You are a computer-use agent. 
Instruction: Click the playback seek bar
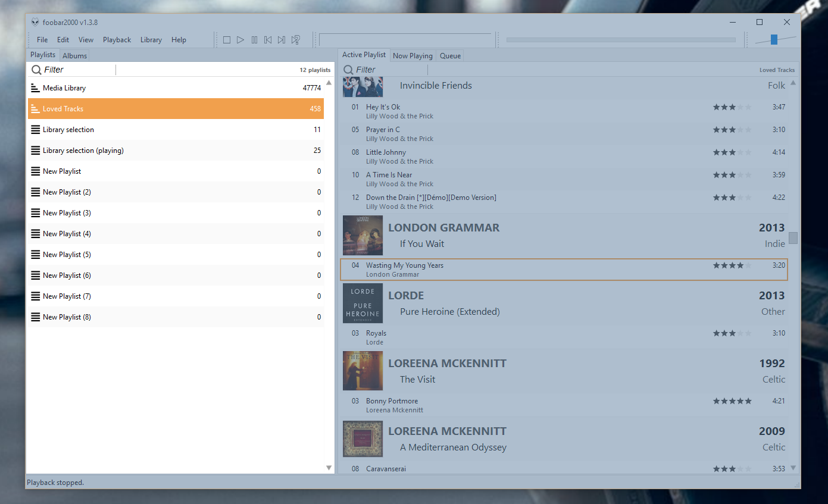tap(621, 40)
